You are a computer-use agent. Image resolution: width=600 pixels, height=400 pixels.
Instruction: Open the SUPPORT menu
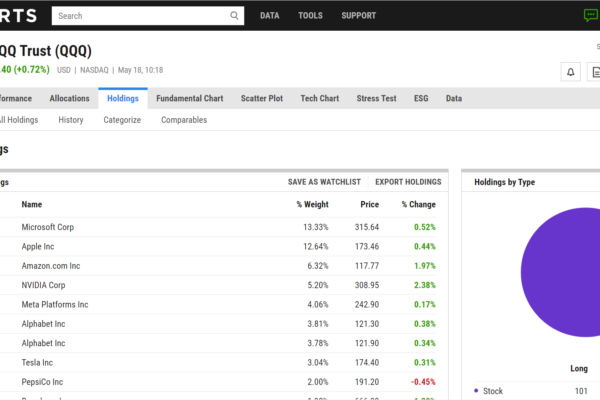coord(359,16)
